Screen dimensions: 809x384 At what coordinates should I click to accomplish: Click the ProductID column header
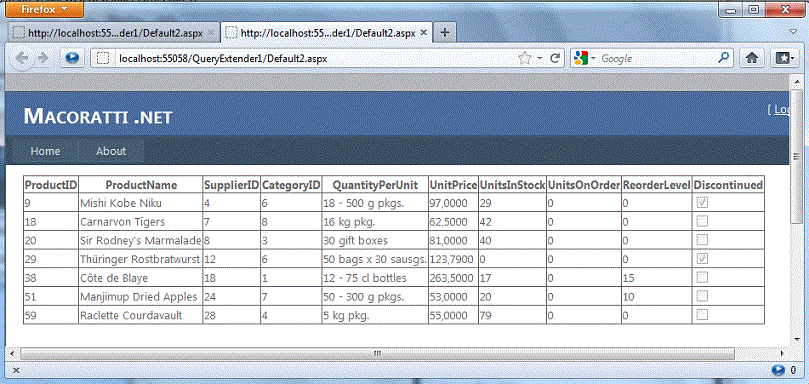(x=51, y=184)
